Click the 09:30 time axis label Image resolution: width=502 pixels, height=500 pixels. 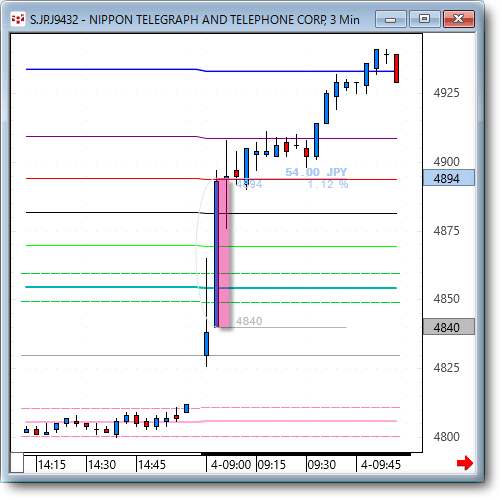322,465
